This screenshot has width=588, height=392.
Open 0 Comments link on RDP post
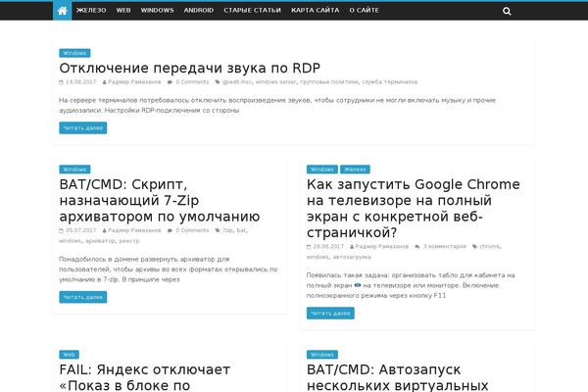[192, 81]
